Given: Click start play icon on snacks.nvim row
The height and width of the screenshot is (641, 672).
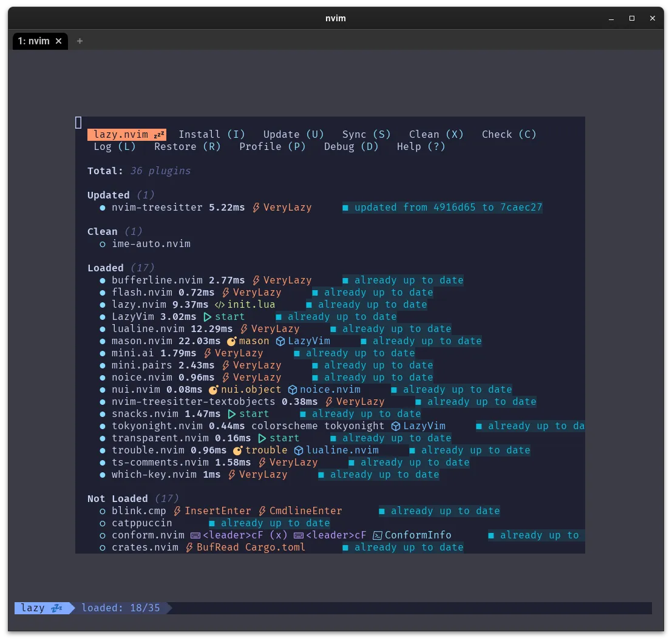Looking at the screenshot, I should 232,414.
